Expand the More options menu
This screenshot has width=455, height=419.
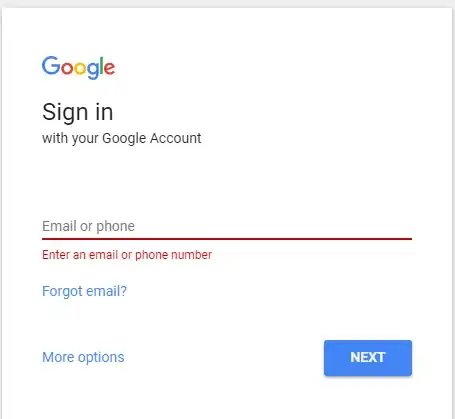(x=83, y=357)
